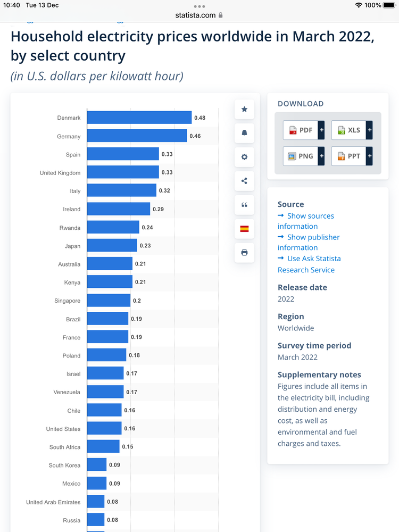
Task: Download the chart as PDF
Action: click(300, 130)
